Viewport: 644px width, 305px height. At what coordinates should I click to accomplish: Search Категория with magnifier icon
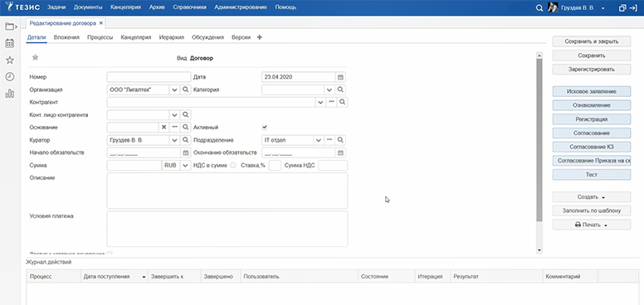340,90
